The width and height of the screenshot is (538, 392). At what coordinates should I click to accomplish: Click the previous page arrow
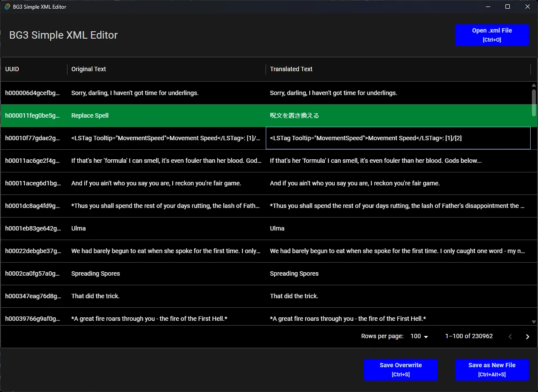pos(510,336)
